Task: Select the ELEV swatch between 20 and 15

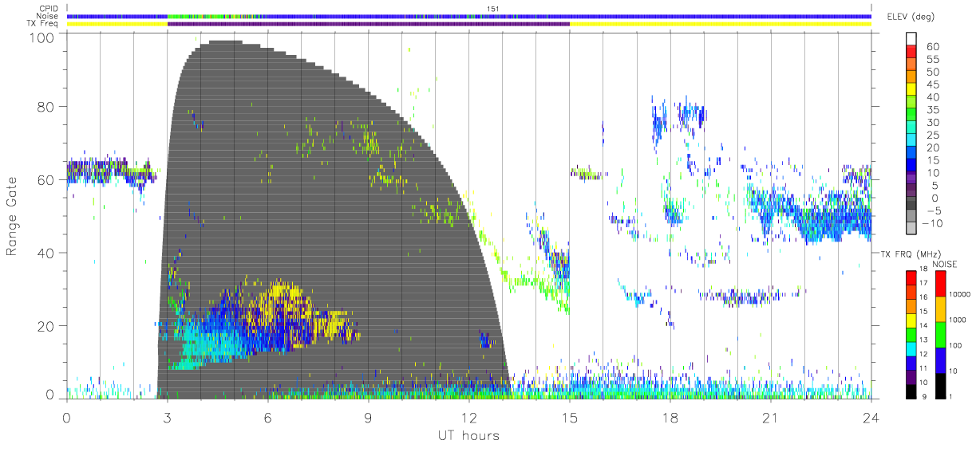Action: (911, 153)
